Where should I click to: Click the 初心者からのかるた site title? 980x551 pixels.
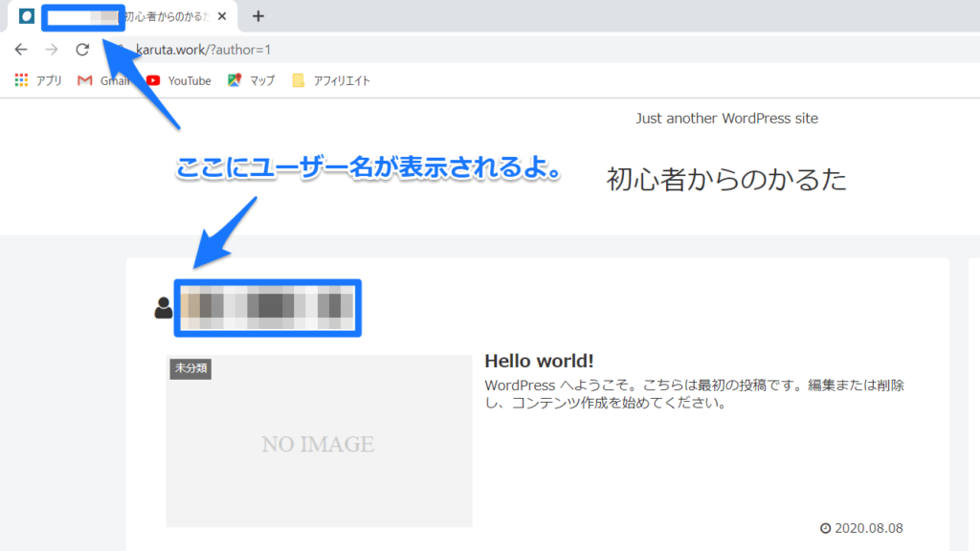[726, 179]
